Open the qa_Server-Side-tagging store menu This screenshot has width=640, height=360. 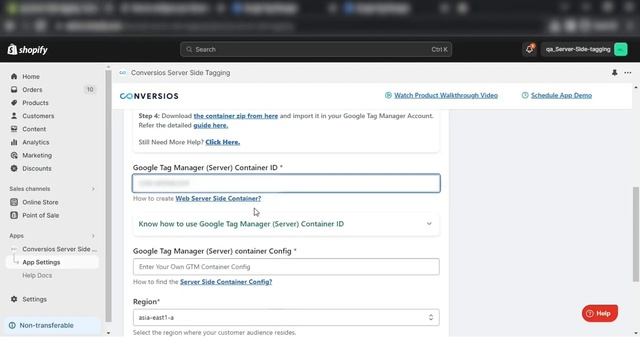click(584, 49)
